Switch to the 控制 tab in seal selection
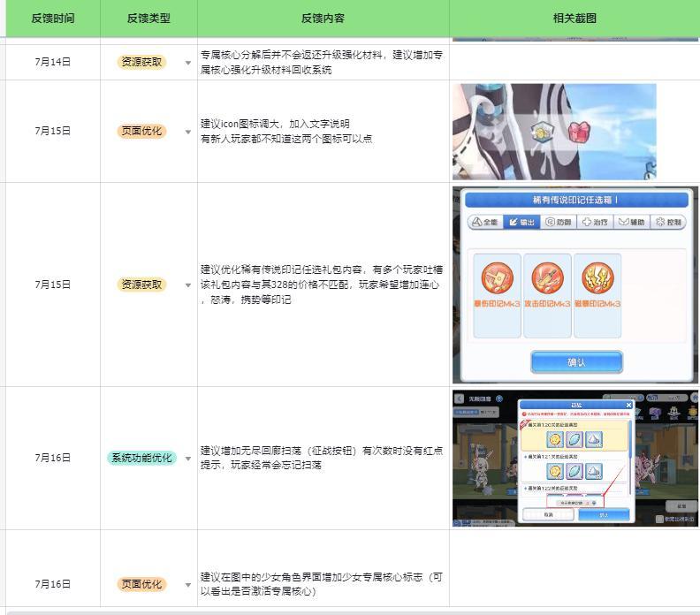The width and height of the screenshot is (700, 615). pos(667,223)
